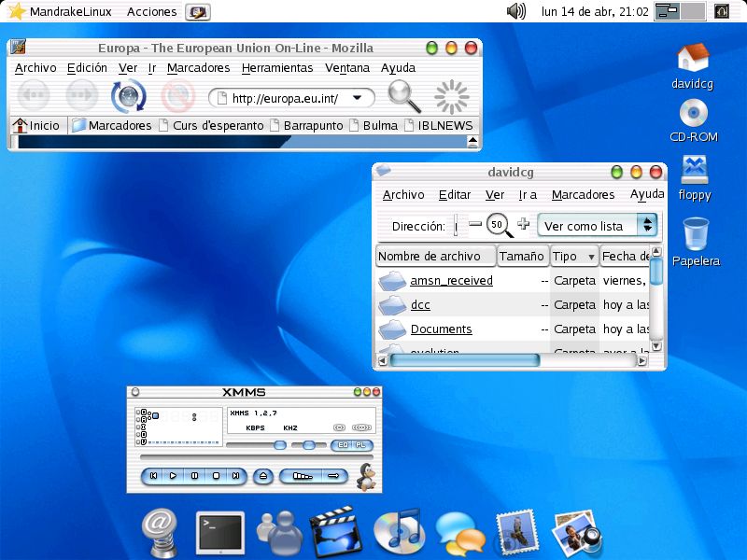Screen dimensions: 747x560
Task: Click the Nombre de archivo column header
Action: pyautogui.click(x=435, y=256)
